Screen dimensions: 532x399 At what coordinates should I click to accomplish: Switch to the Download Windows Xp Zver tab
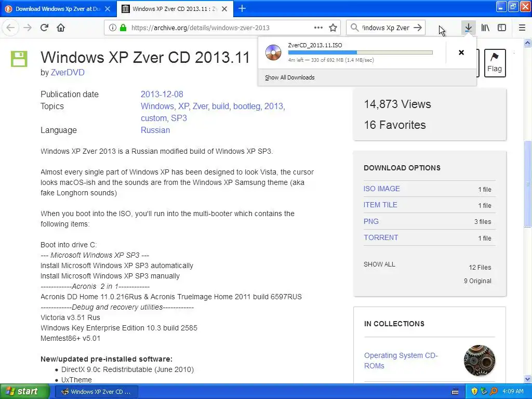point(58,9)
